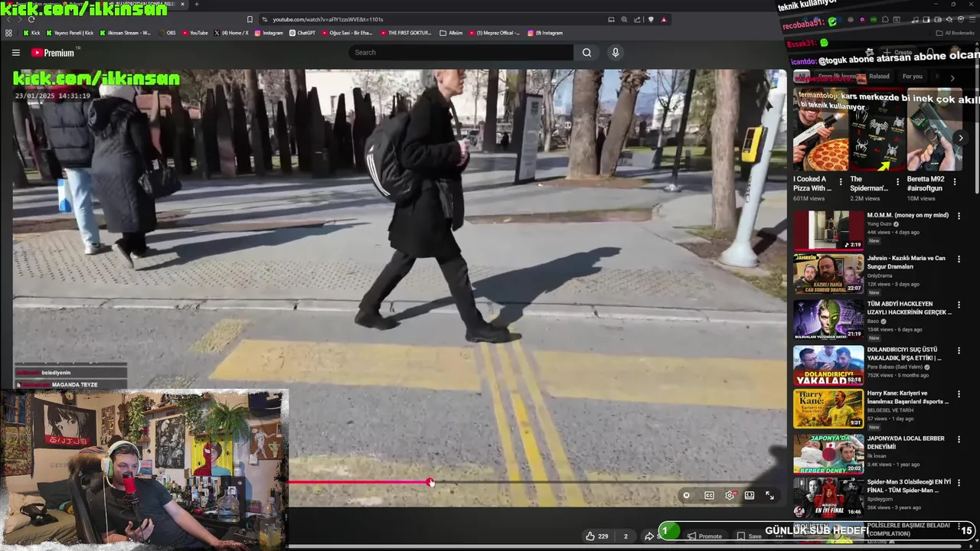980x551 pixels.
Task: Switch to theater mode view
Action: (750, 496)
